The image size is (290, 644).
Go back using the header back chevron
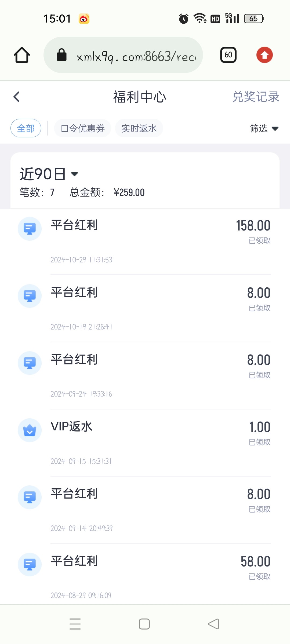pyautogui.click(x=17, y=97)
